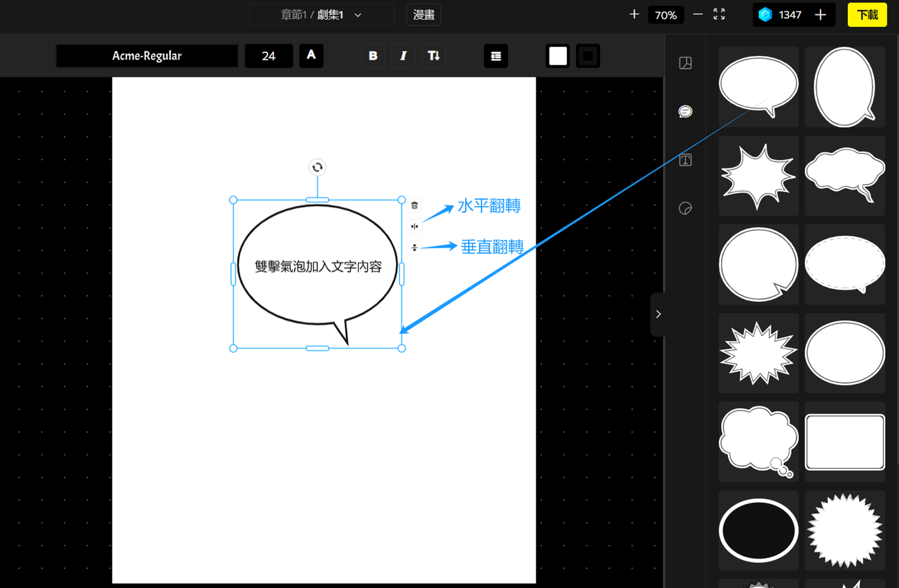Choose the black-filled oval bubble
This screenshot has height=588, width=899.
[759, 531]
